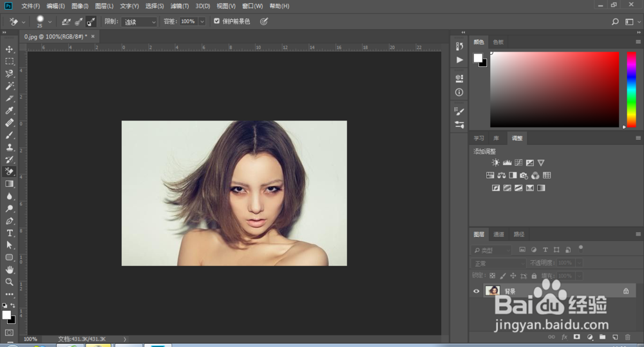The image size is (644, 347).
Task: Select the History Brush tool
Action: click(10, 159)
